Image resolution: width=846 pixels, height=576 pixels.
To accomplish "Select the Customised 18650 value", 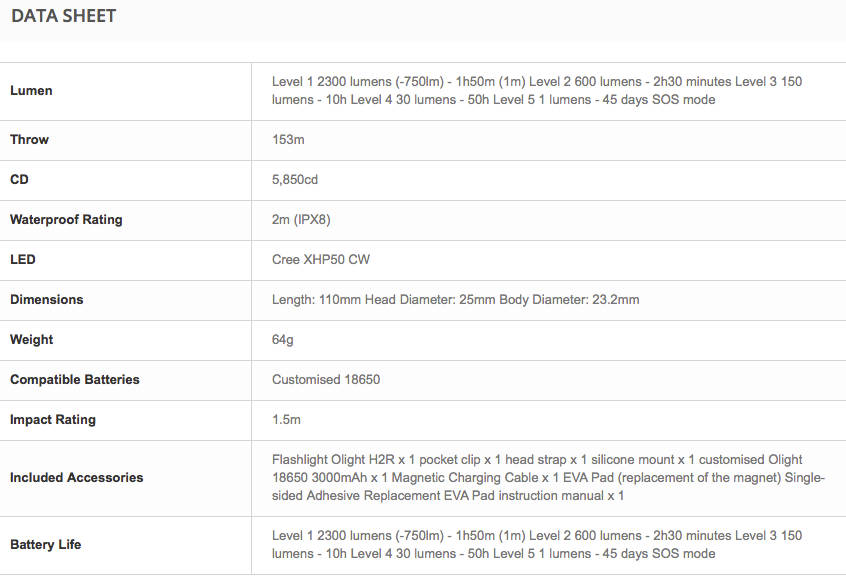I will (x=326, y=380).
